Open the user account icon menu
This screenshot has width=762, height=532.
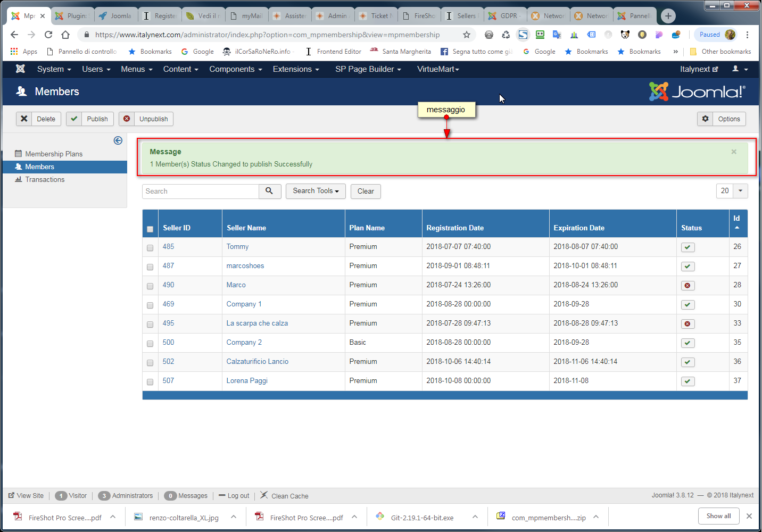(x=740, y=69)
